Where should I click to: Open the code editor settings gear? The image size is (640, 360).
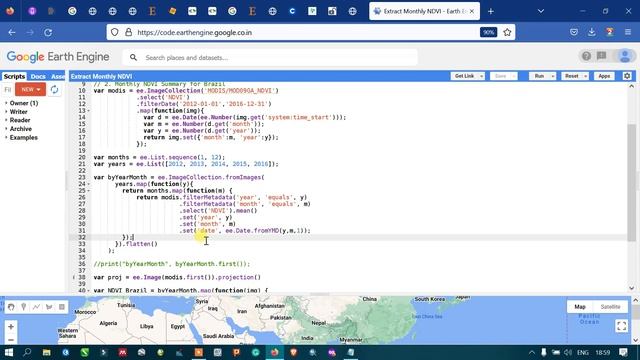tap(627, 76)
